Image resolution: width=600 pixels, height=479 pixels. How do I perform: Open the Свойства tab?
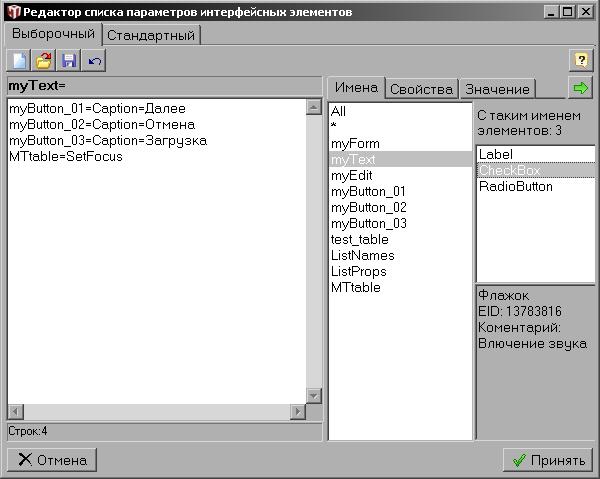coord(421,89)
